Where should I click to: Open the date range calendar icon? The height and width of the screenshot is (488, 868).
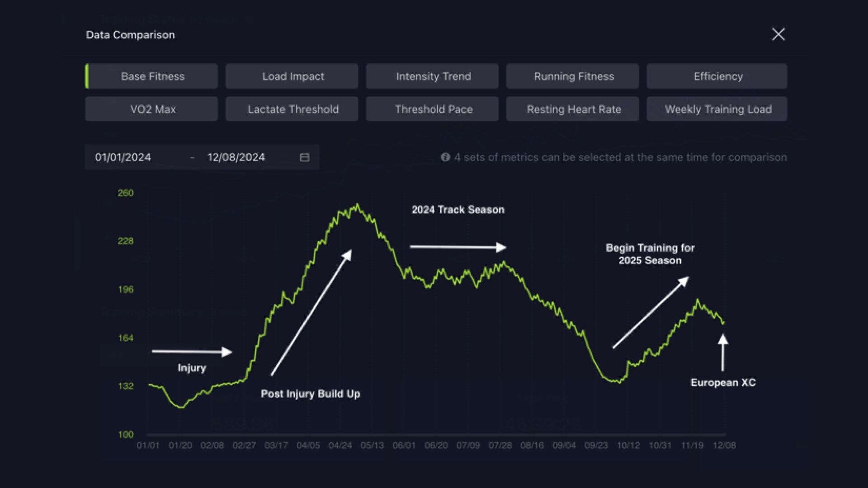[305, 157]
